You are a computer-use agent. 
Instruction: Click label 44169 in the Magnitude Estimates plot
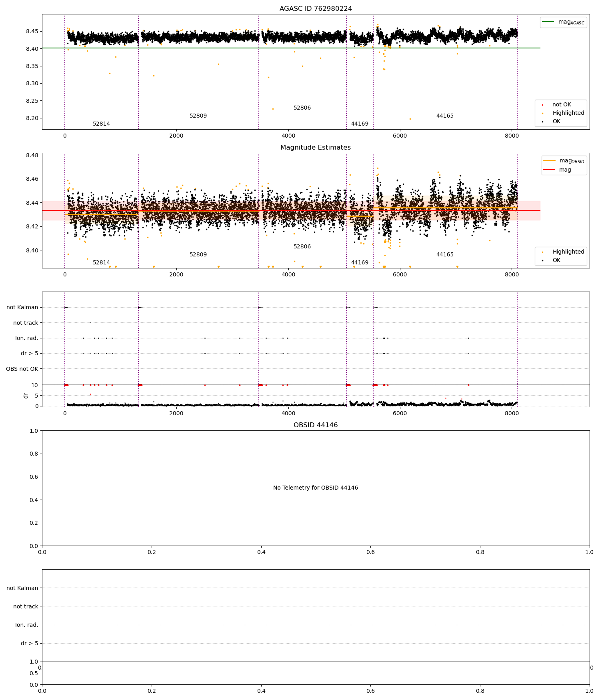click(360, 263)
